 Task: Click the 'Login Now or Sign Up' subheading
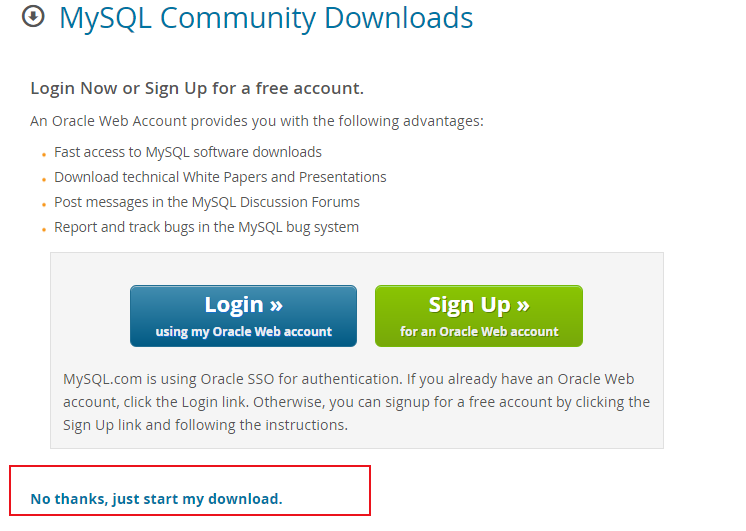(x=197, y=89)
